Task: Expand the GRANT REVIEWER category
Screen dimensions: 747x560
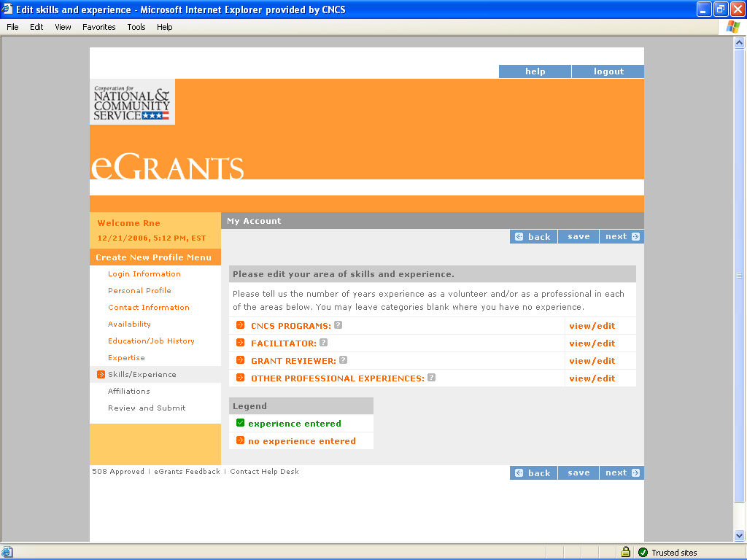Action: [x=293, y=361]
